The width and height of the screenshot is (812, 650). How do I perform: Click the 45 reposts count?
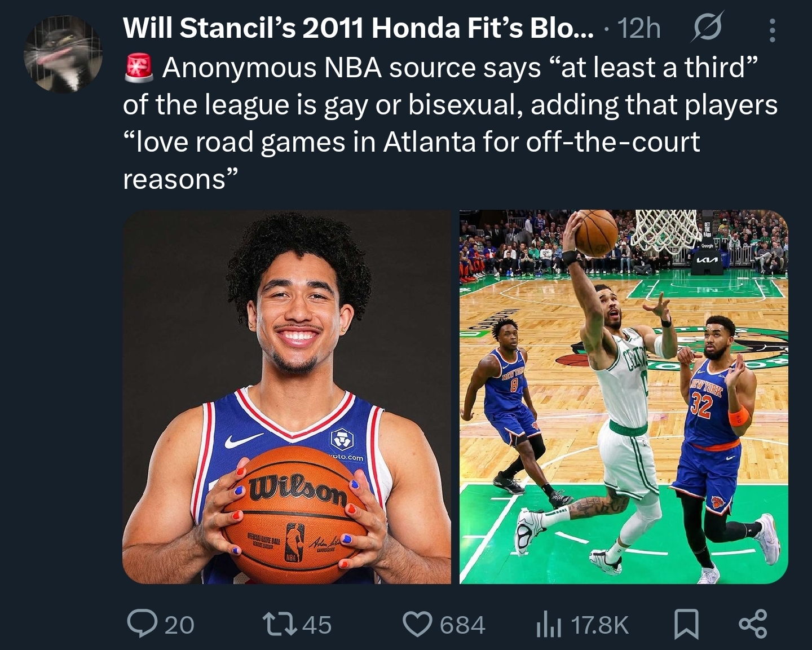click(317, 625)
